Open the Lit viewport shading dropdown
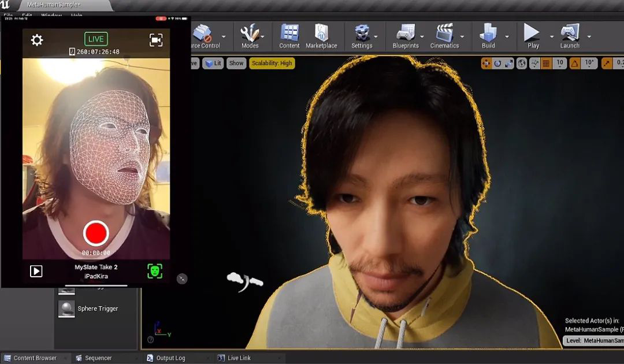624x364 pixels. click(213, 64)
